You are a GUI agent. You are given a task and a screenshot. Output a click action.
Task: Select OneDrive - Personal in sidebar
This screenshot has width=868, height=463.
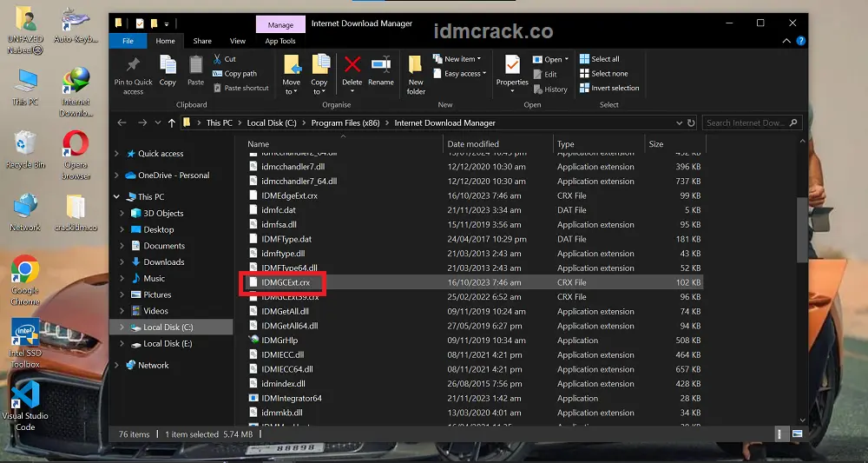pyautogui.click(x=174, y=175)
